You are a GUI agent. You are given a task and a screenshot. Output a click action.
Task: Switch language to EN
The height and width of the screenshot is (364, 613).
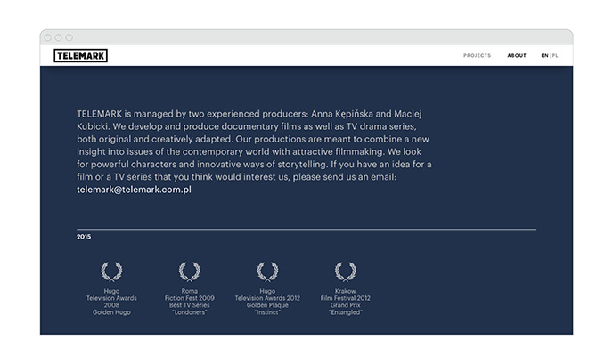[x=544, y=55]
